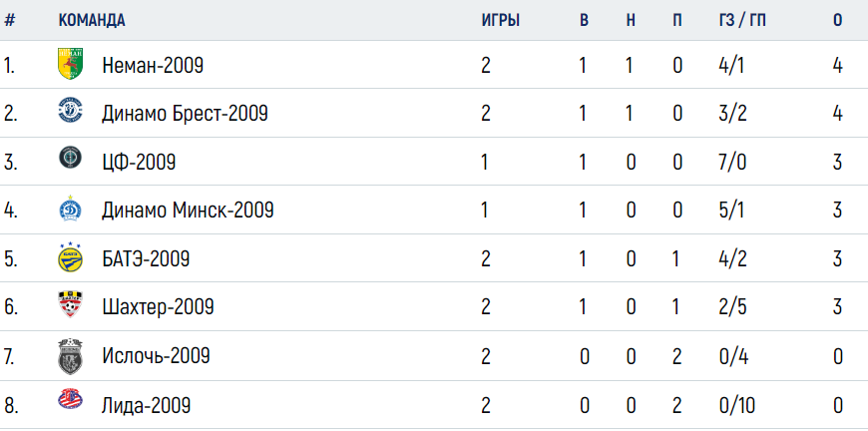Viewport: 868px width, 431px height.
Task: Click the КОМАНДА column header
Action: 92,21
